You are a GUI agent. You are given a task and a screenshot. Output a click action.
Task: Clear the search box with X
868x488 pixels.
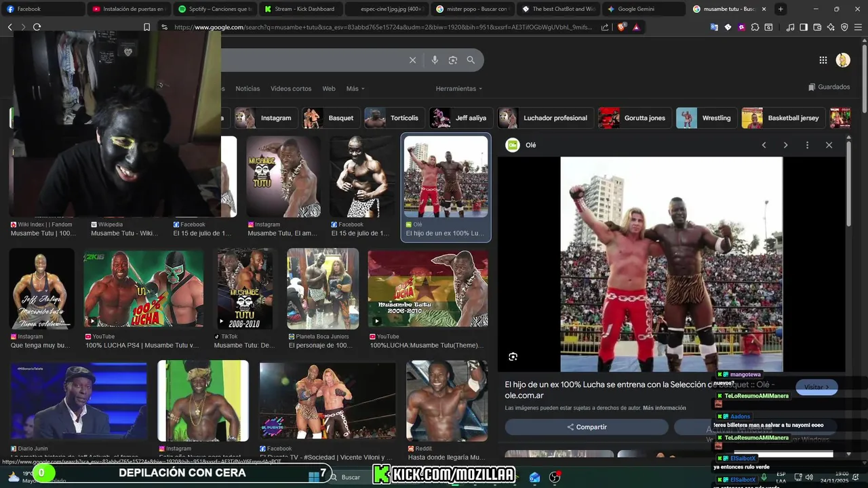(412, 60)
